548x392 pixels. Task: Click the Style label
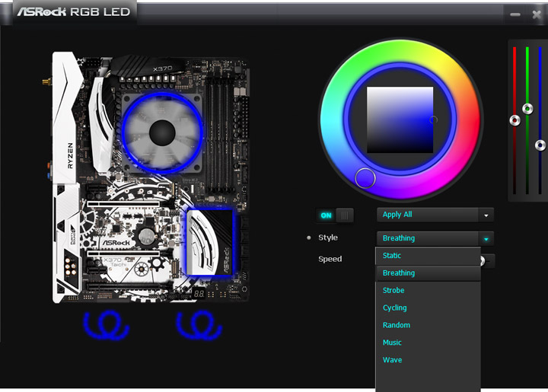pos(328,237)
